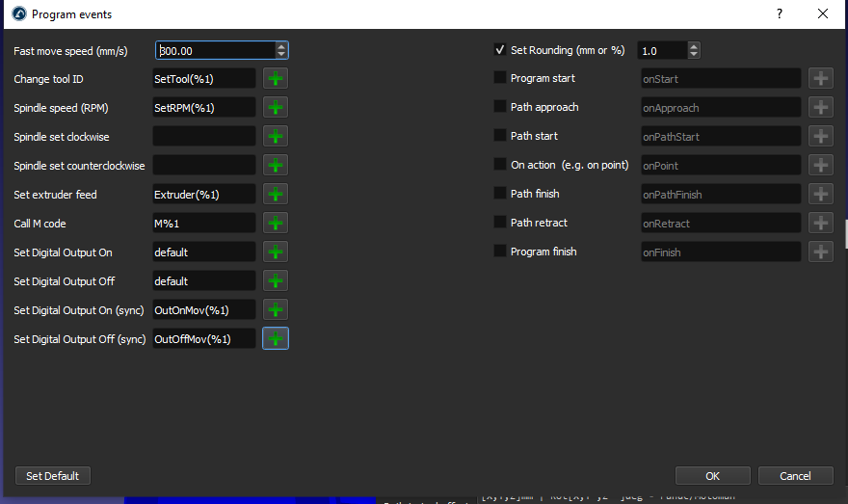The width and height of the screenshot is (848, 504).
Task: Click the onPathFinish text field
Action: click(x=721, y=194)
